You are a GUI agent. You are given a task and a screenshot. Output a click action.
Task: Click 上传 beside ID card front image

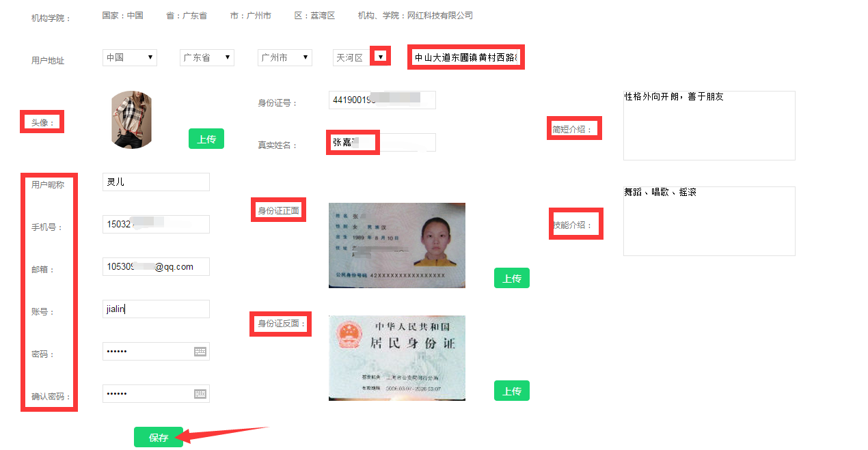pyautogui.click(x=512, y=278)
